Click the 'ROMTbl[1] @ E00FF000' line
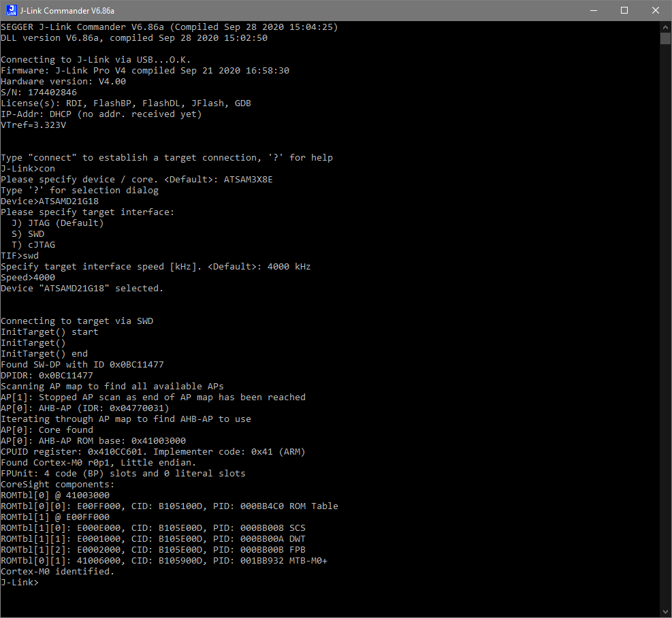This screenshot has height=618, width=672. coord(55,517)
